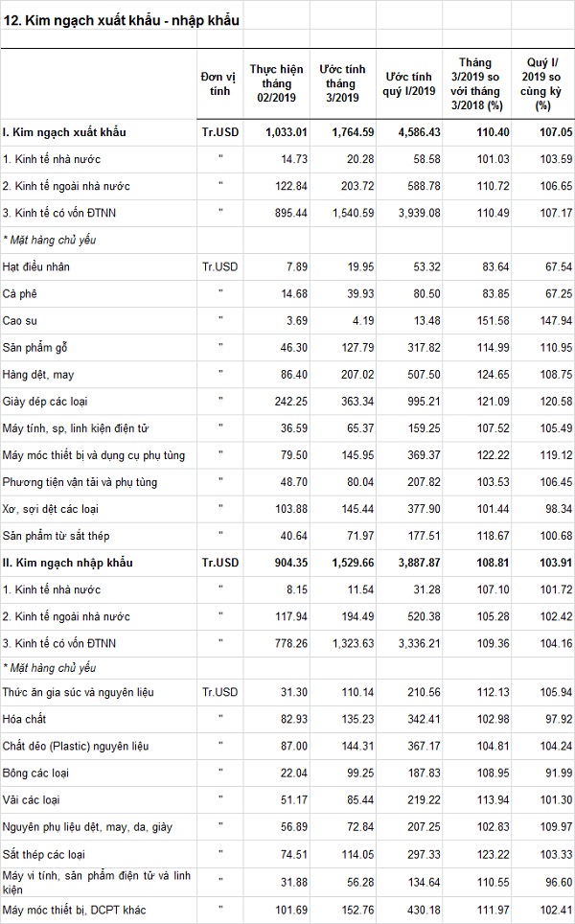Select the "Cao su" row label
575x924 pixels.
[22, 320]
